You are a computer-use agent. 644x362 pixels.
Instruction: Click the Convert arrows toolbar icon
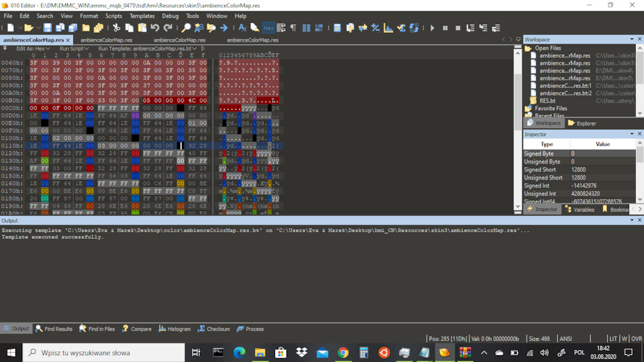click(x=363, y=28)
